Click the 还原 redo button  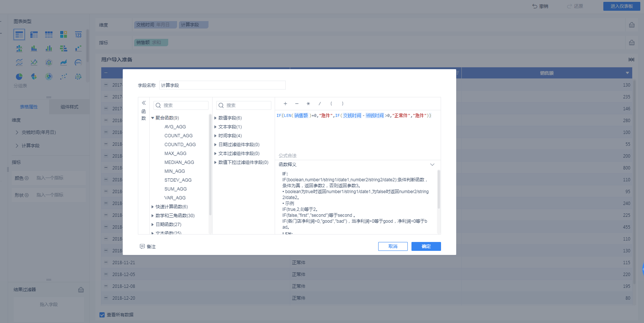(575, 6)
